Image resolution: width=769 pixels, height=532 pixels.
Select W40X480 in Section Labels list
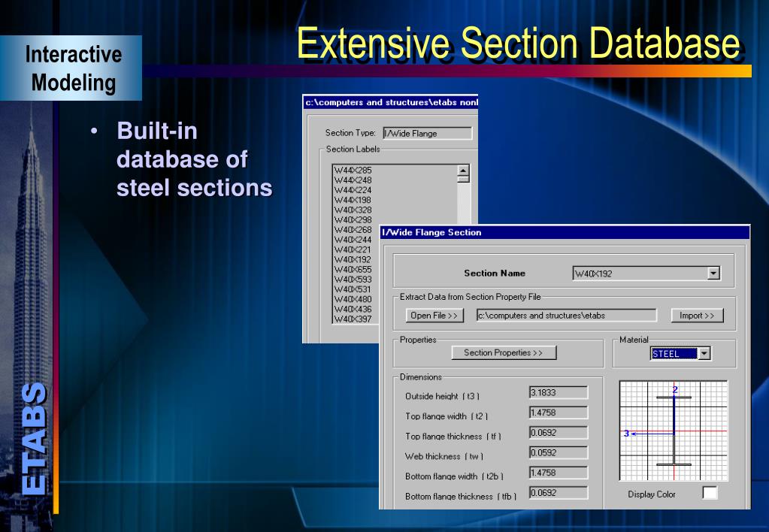[x=353, y=299]
